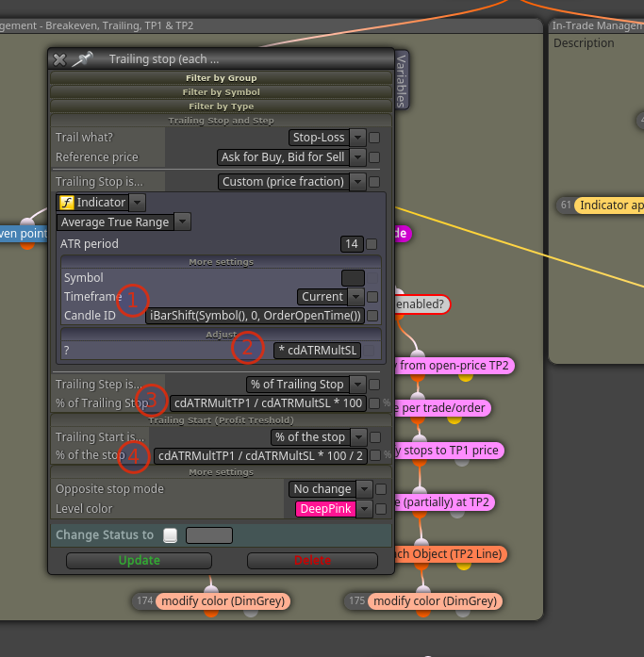Tick the checkbox beside ATR period

(x=372, y=244)
